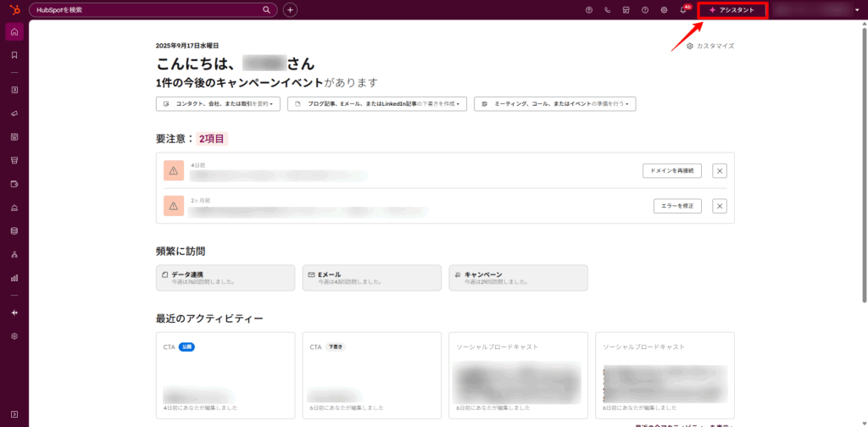Open the notifications bell
The height and width of the screenshot is (427, 868).
[x=683, y=10]
